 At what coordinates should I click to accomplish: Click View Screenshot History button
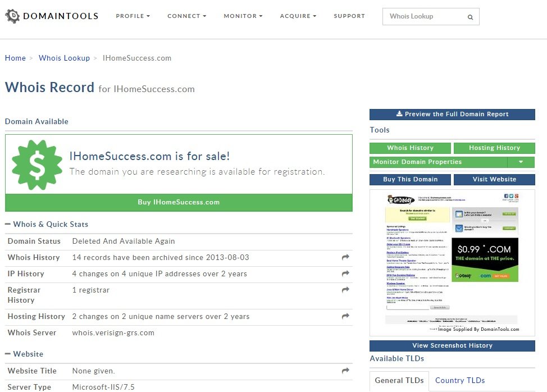point(452,345)
